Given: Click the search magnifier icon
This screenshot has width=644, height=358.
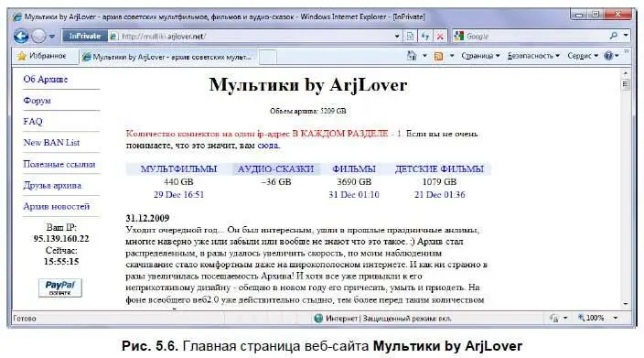Looking at the screenshot, I should point(614,36).
